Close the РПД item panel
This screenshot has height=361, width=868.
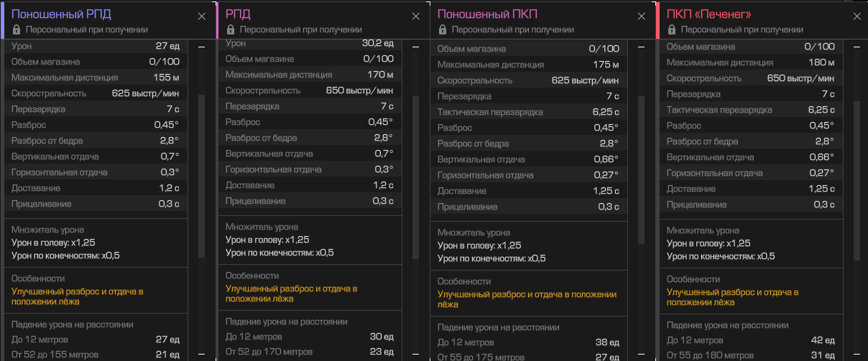pyautogui.click(x=415, y=16)
